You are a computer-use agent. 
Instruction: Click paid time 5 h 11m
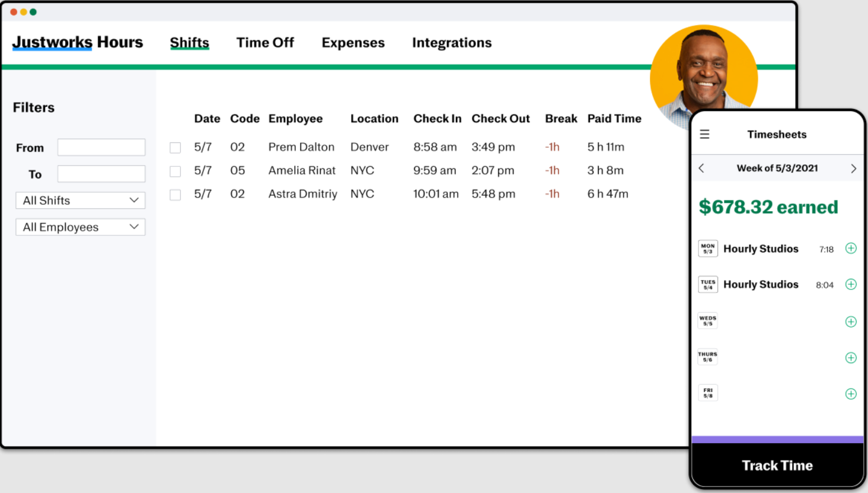(606, 147)
